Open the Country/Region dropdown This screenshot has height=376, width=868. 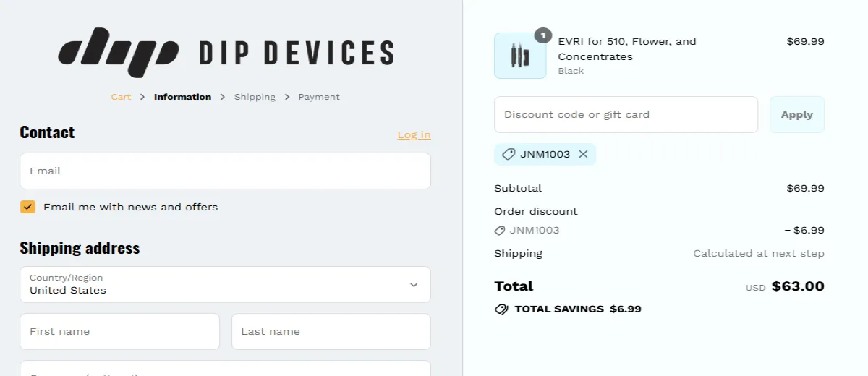pyautogui.click(x=225, y=284)
